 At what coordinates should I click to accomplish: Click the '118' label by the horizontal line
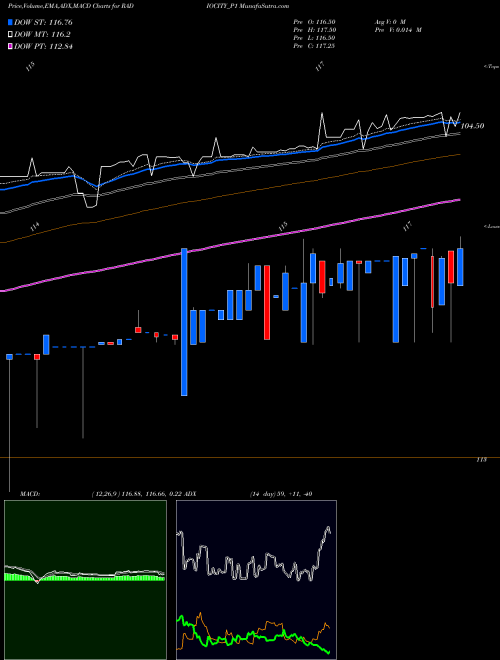pyautogui.click(x=481, y=460)
